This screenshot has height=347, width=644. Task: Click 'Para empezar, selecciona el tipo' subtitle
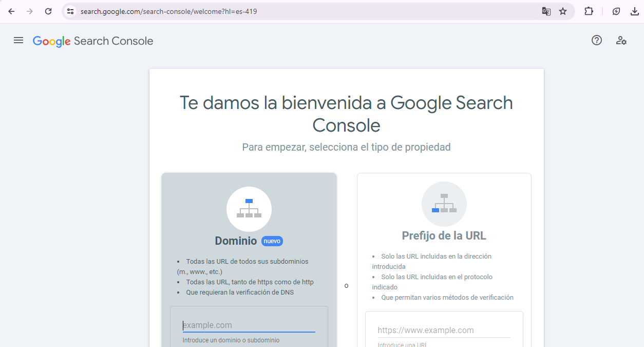pyautogui.click(x=346, y=147)
